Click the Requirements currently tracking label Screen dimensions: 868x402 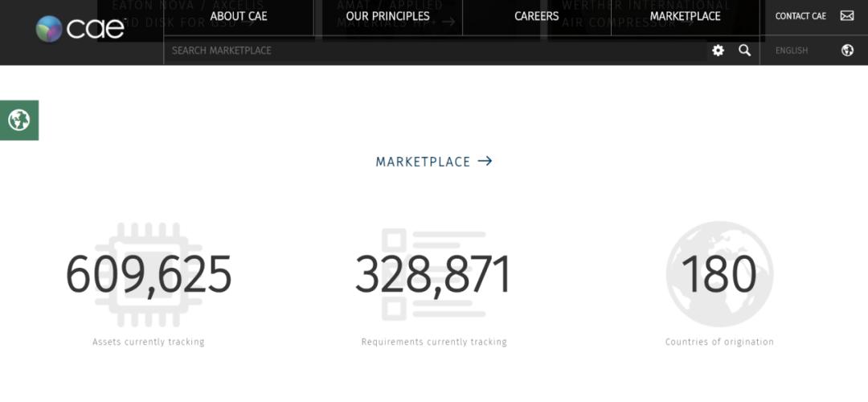tap(434, 342)
